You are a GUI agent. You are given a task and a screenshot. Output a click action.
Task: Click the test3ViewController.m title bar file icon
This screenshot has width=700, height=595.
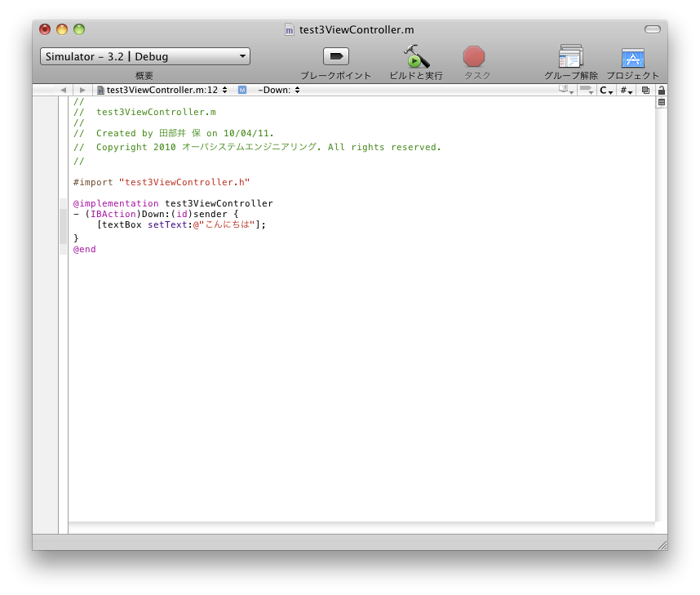tap(289, 29)
